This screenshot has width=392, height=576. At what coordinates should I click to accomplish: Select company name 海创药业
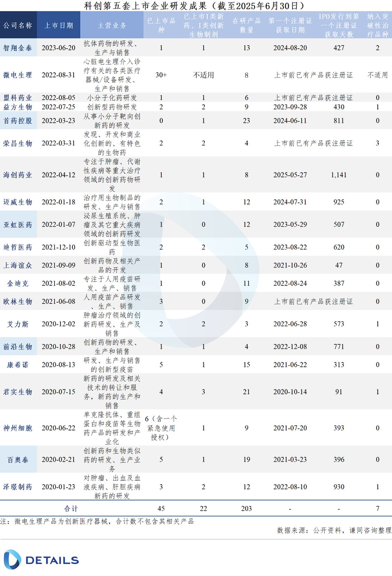[18, 175]
